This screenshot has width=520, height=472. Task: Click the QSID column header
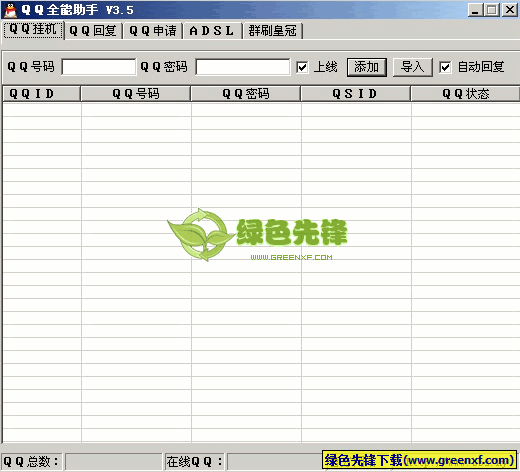click(x=356, y=94)
